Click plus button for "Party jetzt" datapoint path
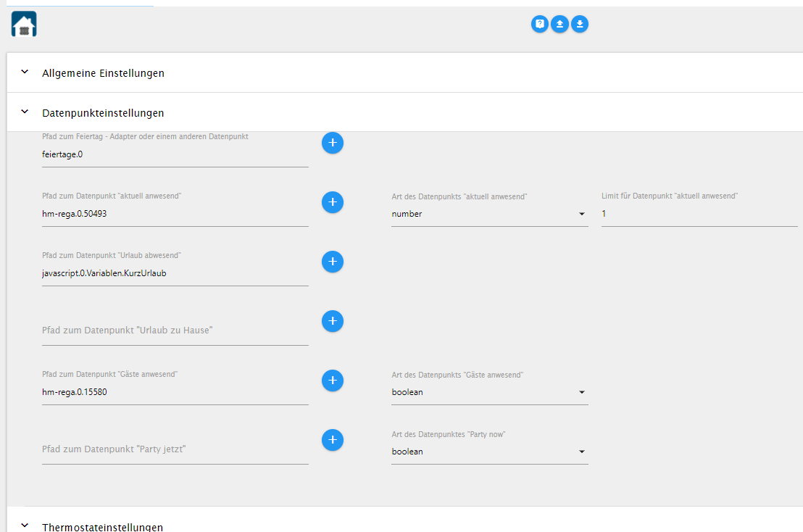This screenshot has height=532, width=803. [333, 440]
